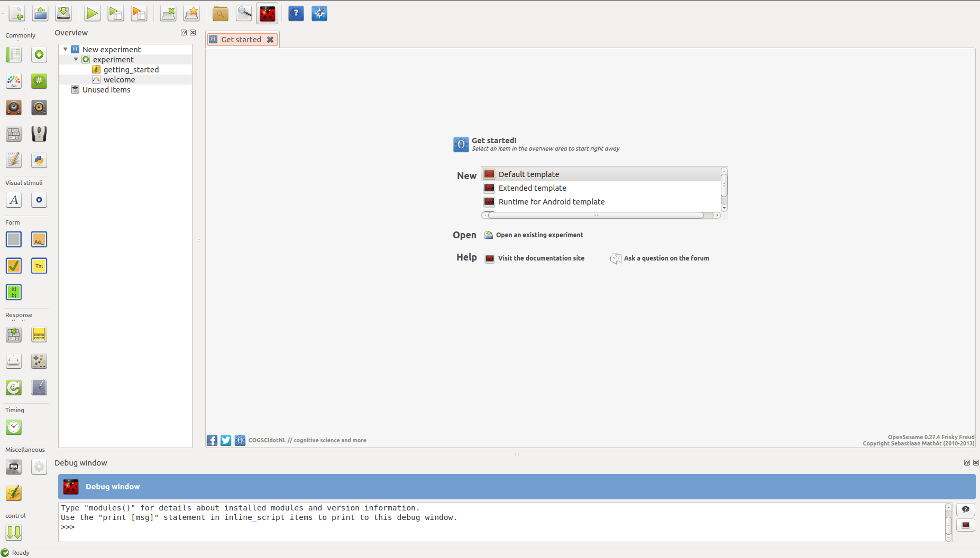Choose the Runtime for Android template
The image size is (980, 558).
[601, 201]
